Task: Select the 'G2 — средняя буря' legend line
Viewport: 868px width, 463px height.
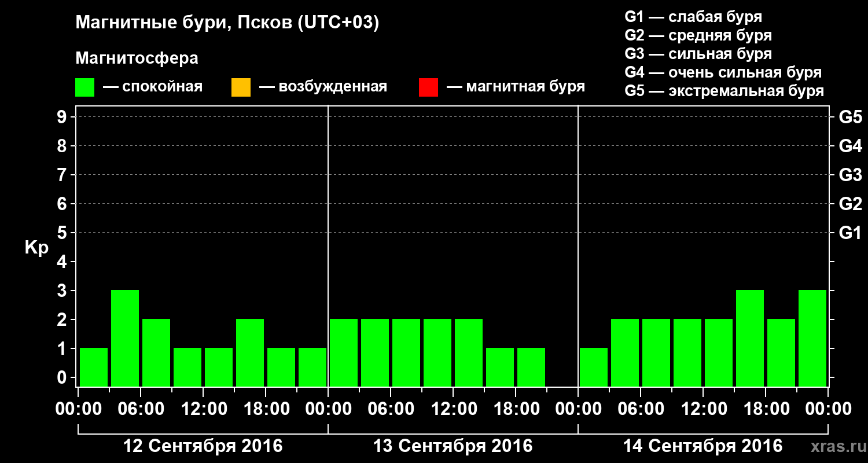Action: pos(698,35)
